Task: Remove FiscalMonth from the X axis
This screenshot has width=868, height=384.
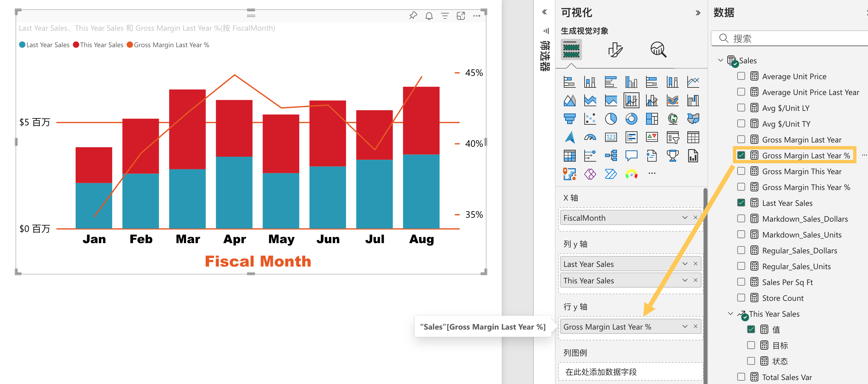Action: 696,218
